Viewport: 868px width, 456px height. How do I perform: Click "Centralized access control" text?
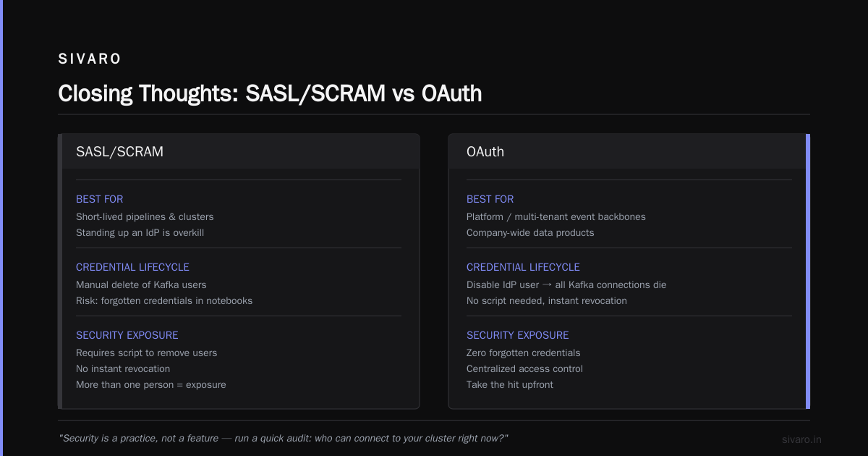point(524,368)
